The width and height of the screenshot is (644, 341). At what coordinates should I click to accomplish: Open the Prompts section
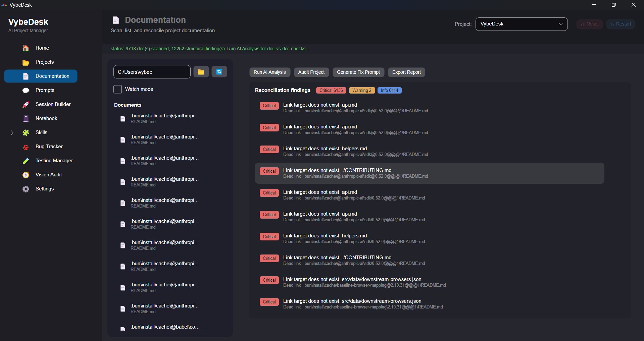pyautogui.click(x=41, y=90)
